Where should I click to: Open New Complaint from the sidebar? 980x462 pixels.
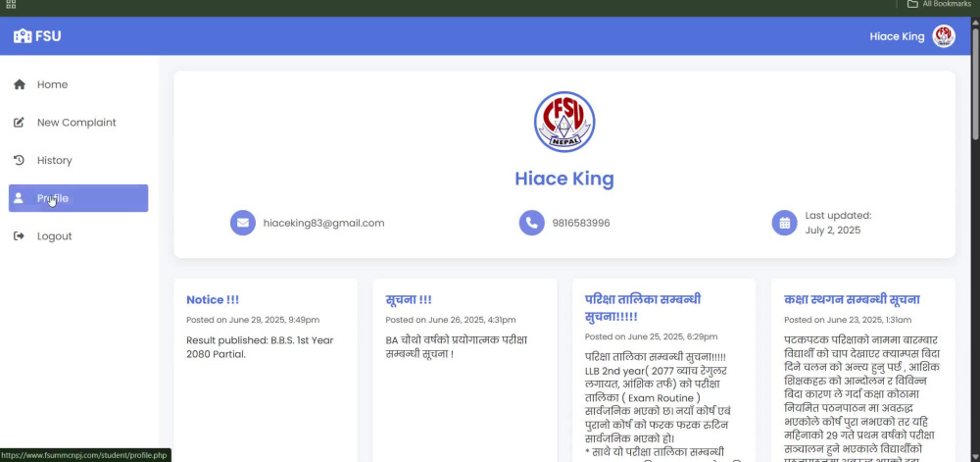coord(78,123)
